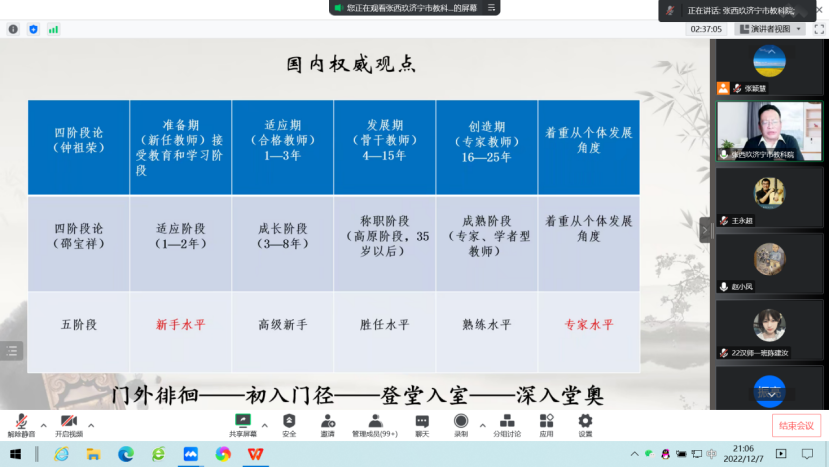Select 王永超's participant video thumbnail
Image resolution: width=830 pixels, height=467 pixels.
(769, 198)
